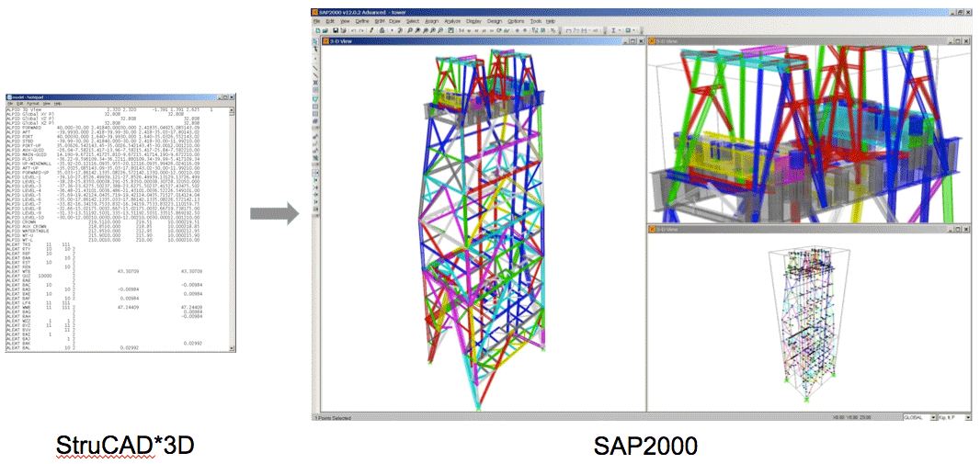Open Set Display Options checkbox icon

tap(542, 30)
